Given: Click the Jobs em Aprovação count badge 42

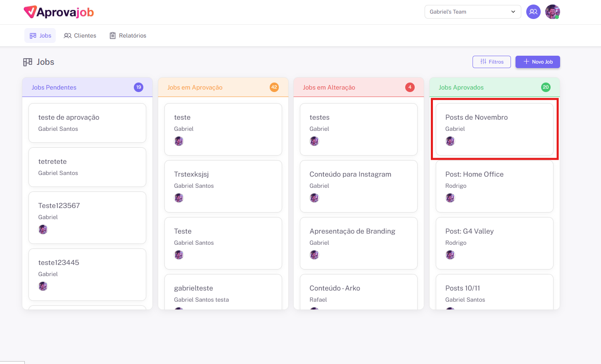Looking at the screenshot, I should click(x=274, y=87).
